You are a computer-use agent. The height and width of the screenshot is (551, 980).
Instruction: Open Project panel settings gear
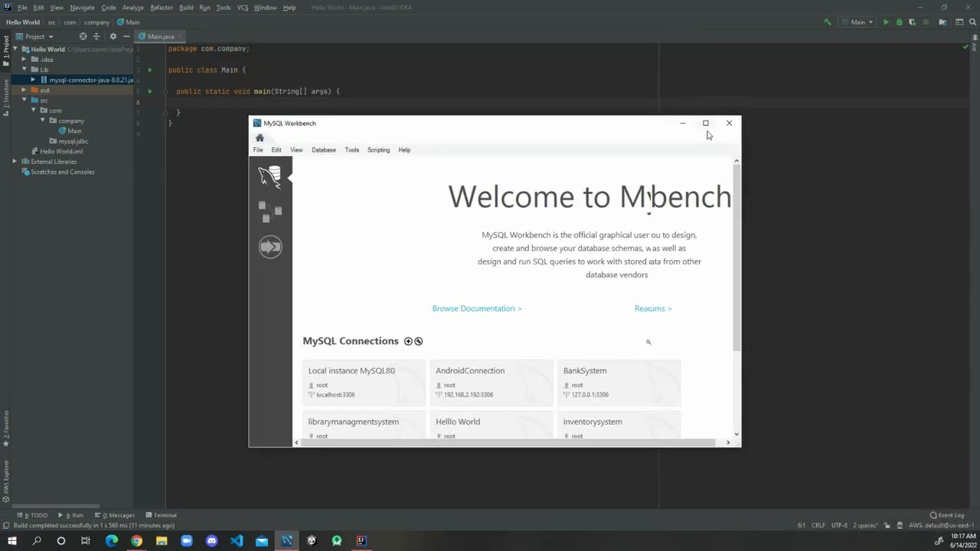click(113, 36)
